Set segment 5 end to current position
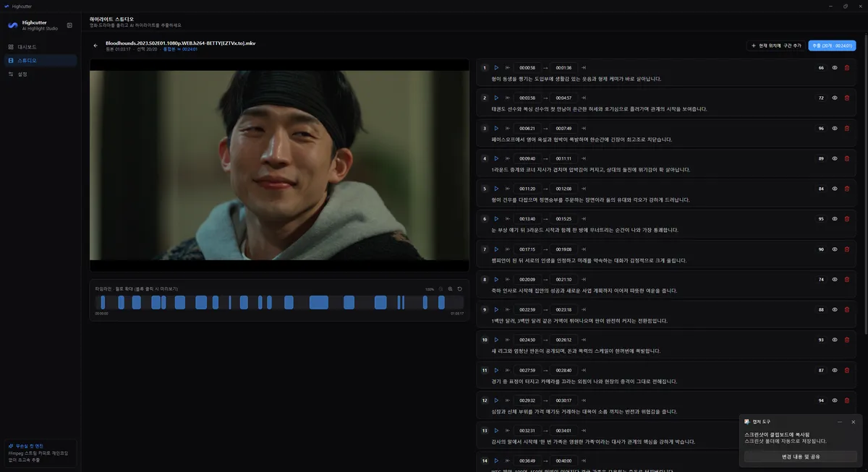Viewport: 868px width, 472px height. 583,189
